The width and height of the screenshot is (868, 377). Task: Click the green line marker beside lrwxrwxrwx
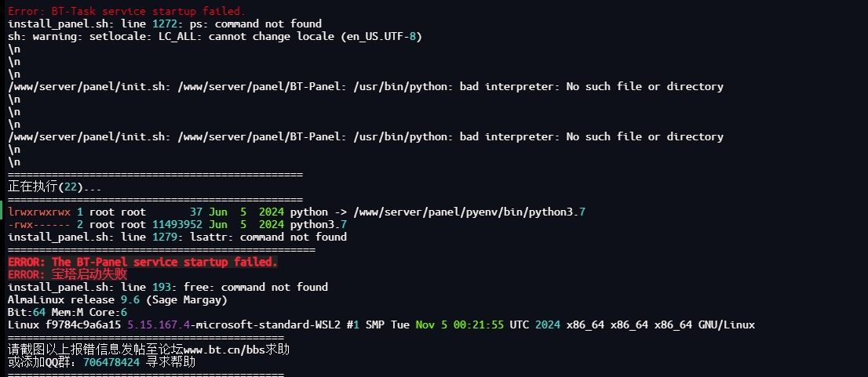(x=1, y=212)
